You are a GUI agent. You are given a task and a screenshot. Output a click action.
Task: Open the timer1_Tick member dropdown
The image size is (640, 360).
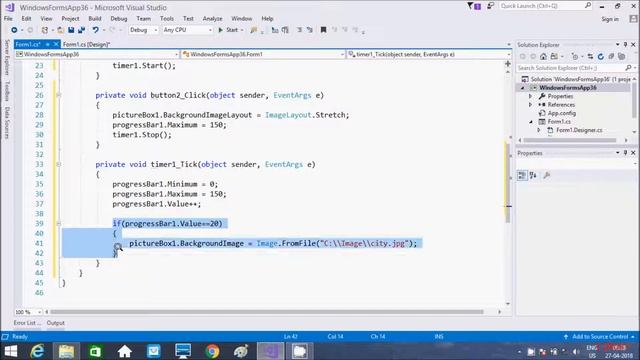click(429, 54)
